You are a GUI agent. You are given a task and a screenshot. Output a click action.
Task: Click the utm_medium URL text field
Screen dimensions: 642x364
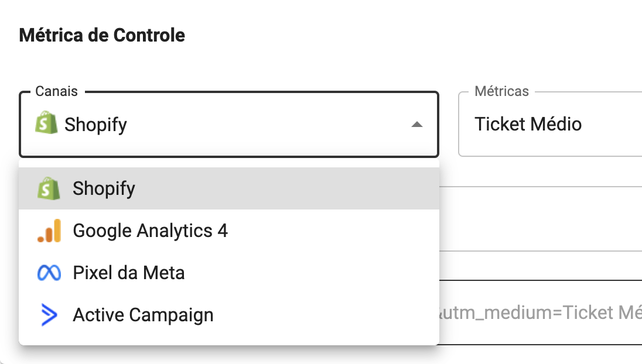pos(541,313)
